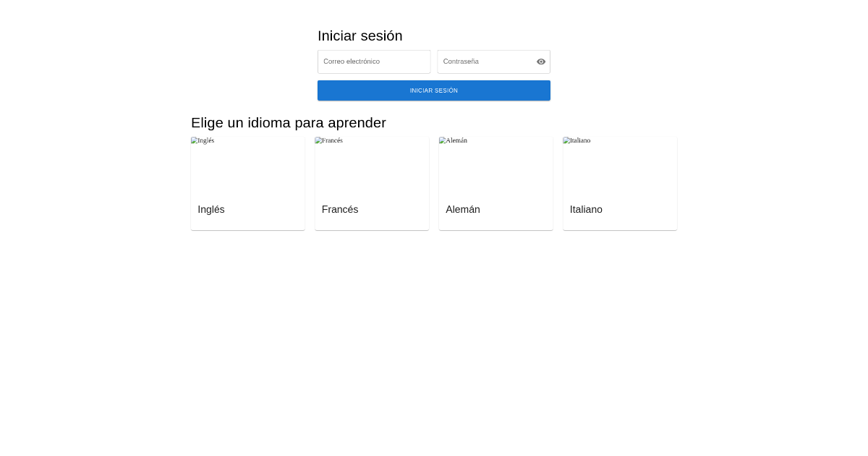Click the broken Italiano image placeholder icon
The height and width of the screenshot is (456, 868).
coord(567,140)
